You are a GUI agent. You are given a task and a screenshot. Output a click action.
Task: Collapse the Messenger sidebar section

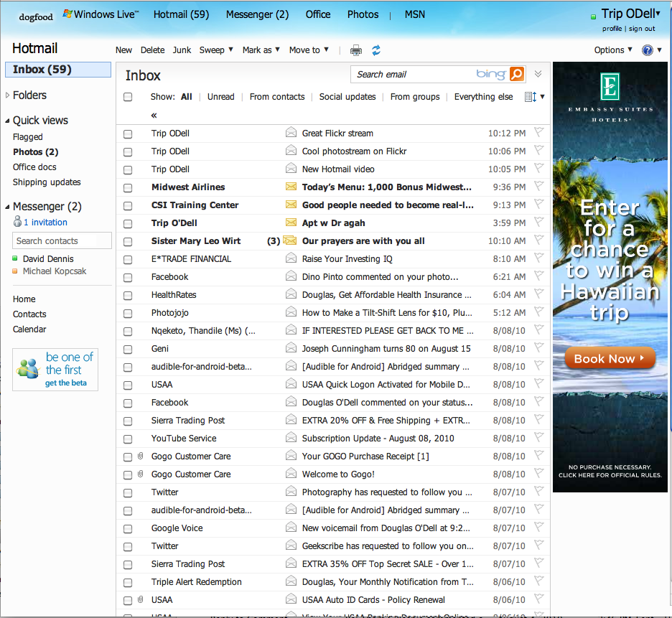7,207
